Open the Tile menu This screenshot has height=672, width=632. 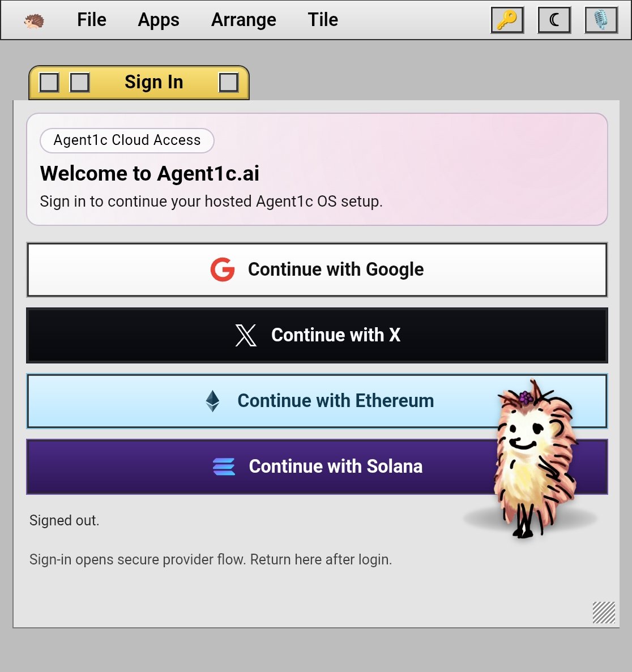point(323,20)
